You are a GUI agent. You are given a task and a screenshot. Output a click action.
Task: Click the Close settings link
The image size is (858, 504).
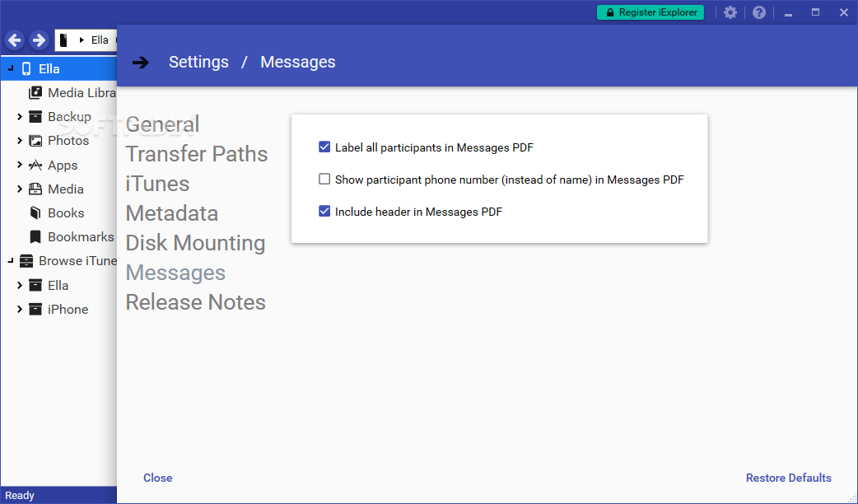click(x=157, y=478)
